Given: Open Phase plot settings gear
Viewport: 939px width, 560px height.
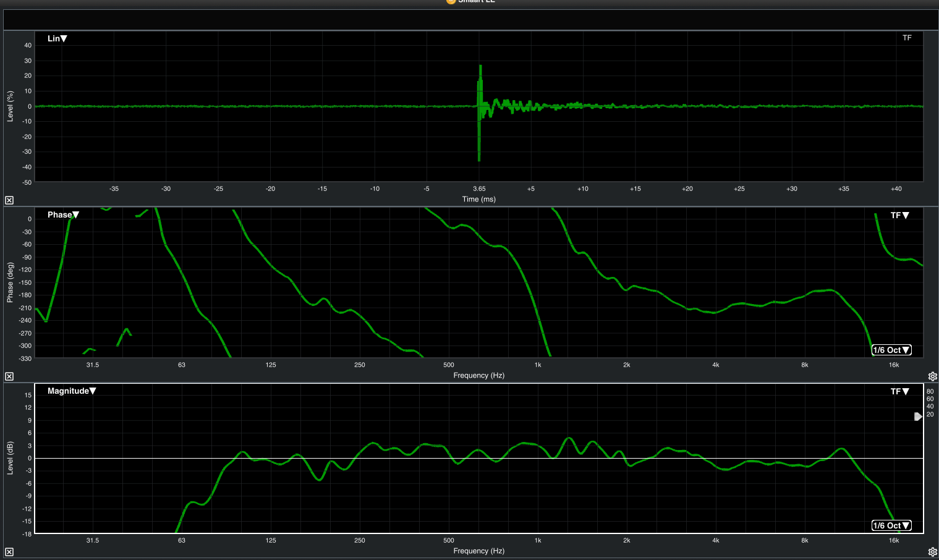Looking at the screenshot, I should click(933, 376).
